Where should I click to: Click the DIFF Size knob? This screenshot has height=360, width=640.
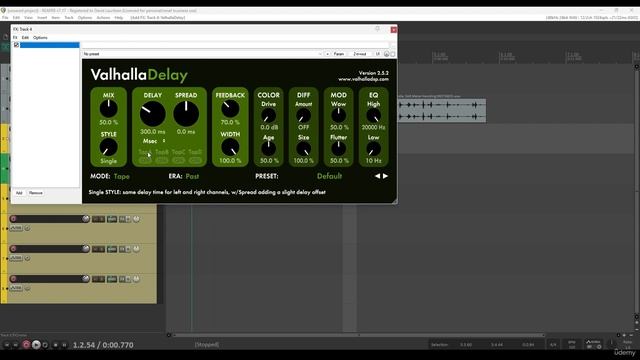tap(303, 149)
